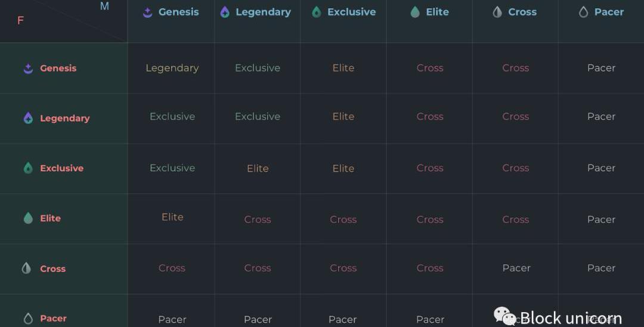Click the Elite icon in row header
This screenshot has height=327, width=644.
[x=28, y=218]
